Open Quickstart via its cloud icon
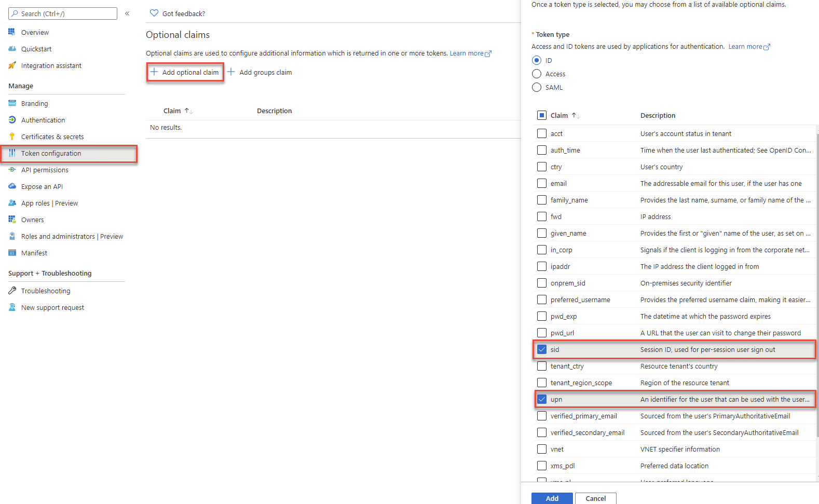This screenshot has width=819, height=504. click(12, 49)
